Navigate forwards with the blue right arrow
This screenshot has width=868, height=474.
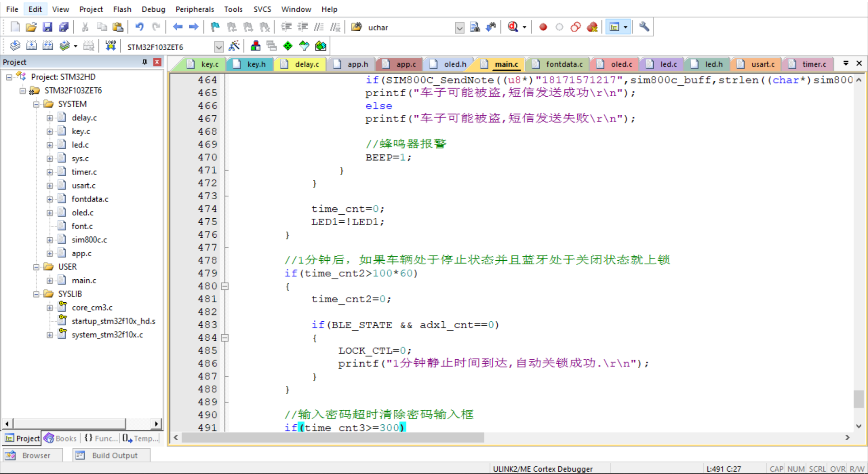[193, 27]
